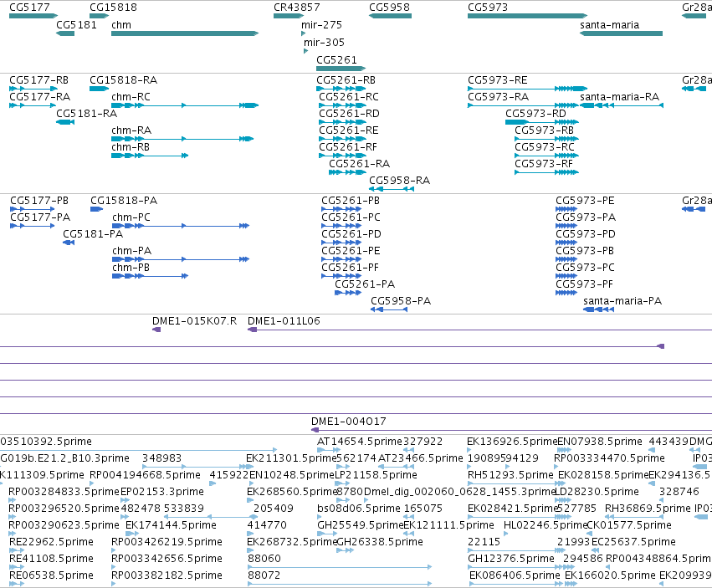Click EST AT14654.5prime
The width and height of the screenshot is (712, 588).
pyautogui.click(x=360, y=442)
